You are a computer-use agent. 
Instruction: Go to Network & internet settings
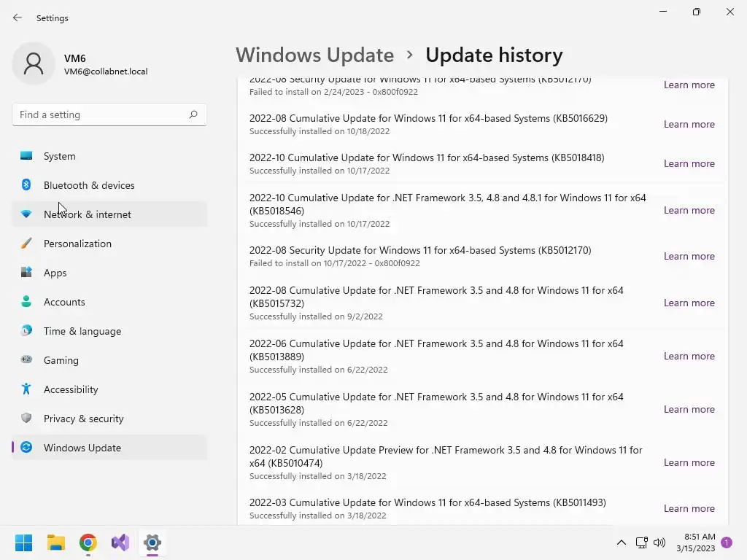(x=88, y=214)
